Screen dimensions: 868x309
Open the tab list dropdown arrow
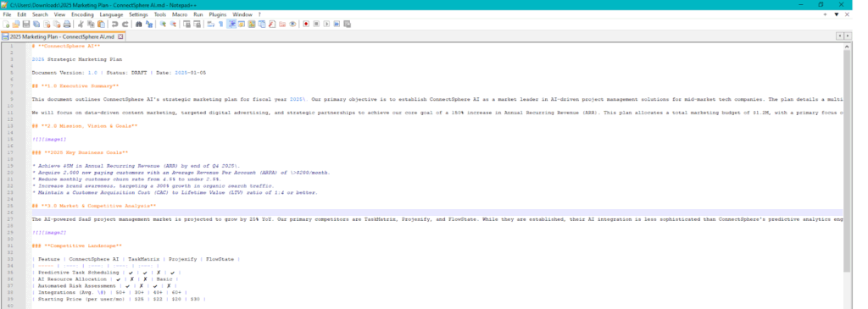point(837,14)
